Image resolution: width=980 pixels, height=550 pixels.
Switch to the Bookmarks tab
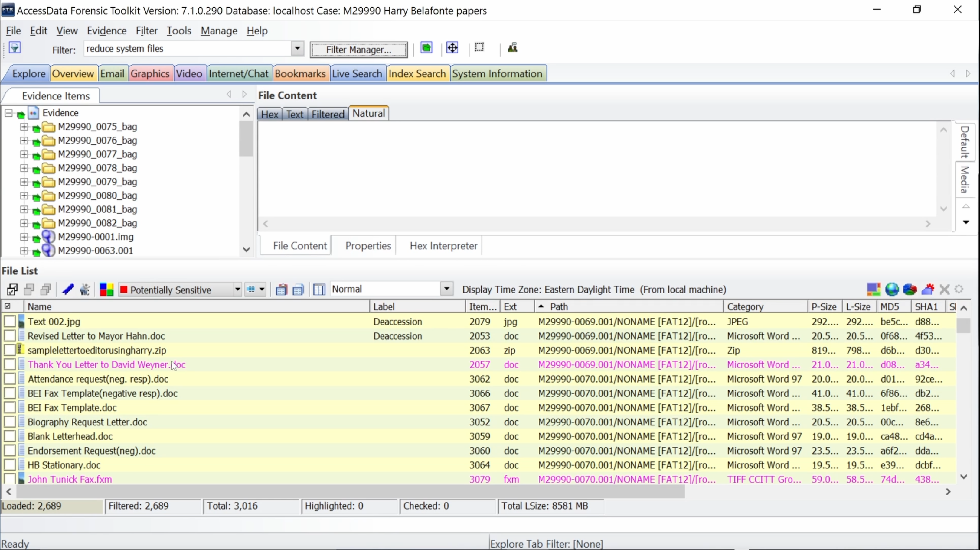pos(300,73)
